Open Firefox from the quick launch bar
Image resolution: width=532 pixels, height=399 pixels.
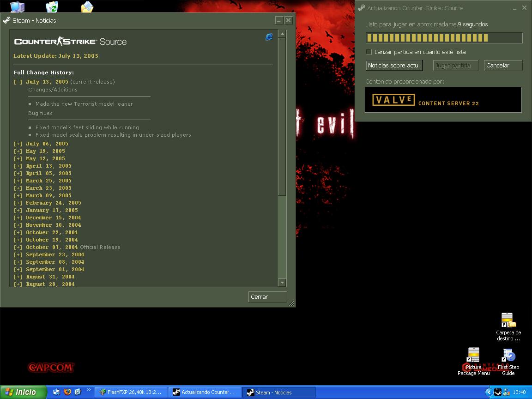[67, 392]
